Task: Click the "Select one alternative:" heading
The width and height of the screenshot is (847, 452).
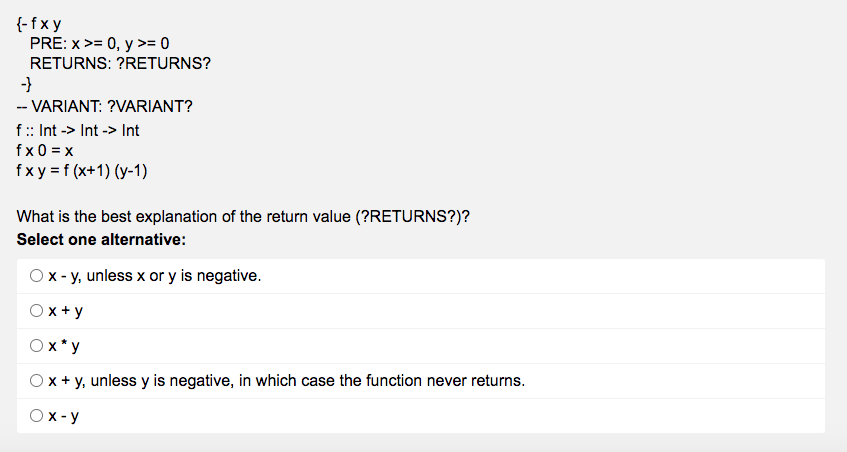Action: (x=101, y=239)
